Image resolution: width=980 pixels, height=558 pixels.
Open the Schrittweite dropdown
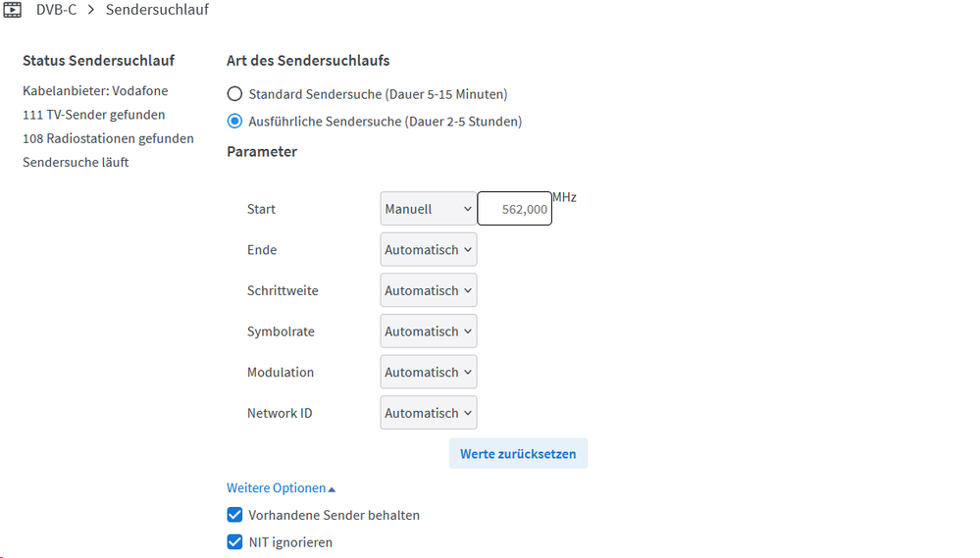click(429, 291)
